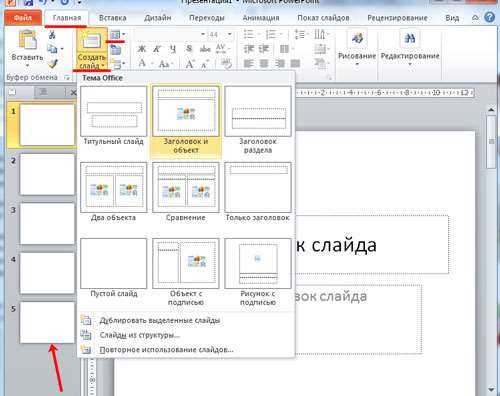
Task: Select the Сравнение layout
Action: pyautogui.click(x=186, y=192)
